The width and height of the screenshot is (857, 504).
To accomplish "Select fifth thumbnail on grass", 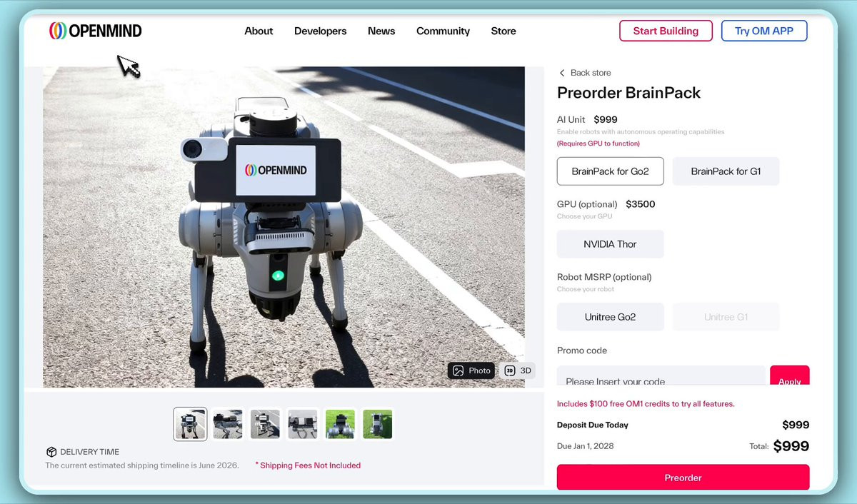I will 340,424.
